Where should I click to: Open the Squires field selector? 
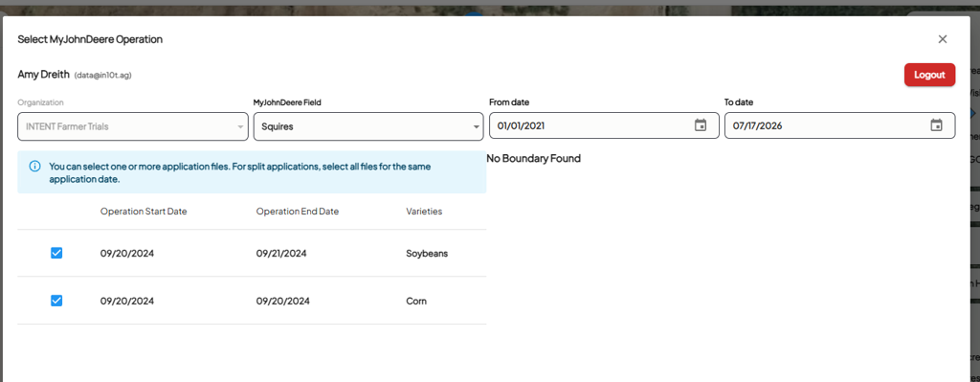368,126
